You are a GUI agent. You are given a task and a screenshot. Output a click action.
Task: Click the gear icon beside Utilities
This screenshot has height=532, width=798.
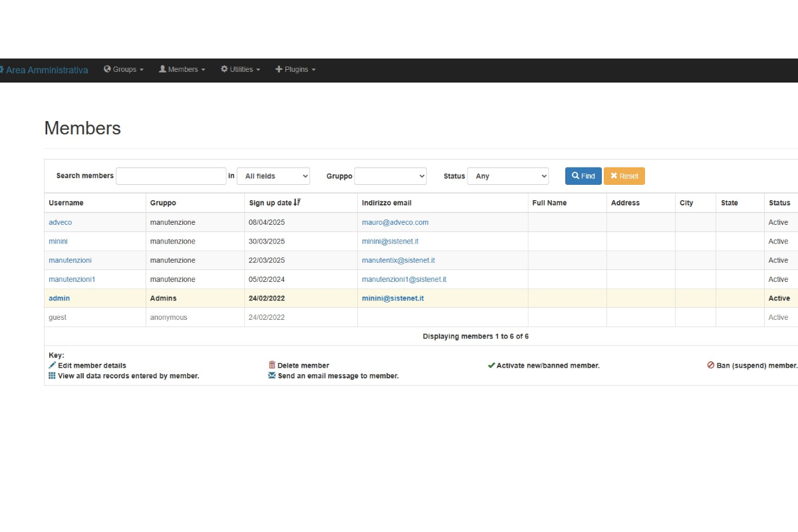[224, 69]
